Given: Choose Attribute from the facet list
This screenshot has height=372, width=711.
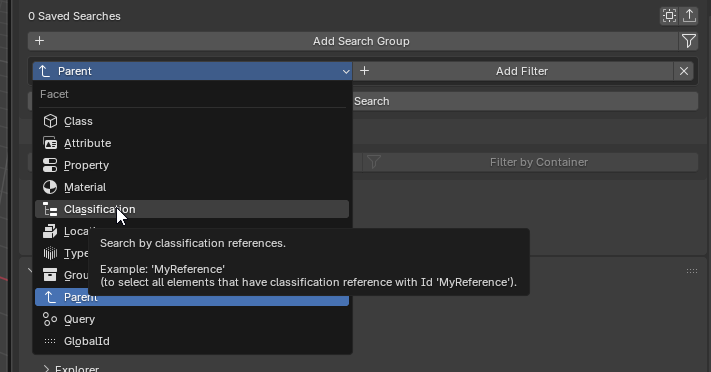Looking at the screenshot, I should (x=192, y=143).
